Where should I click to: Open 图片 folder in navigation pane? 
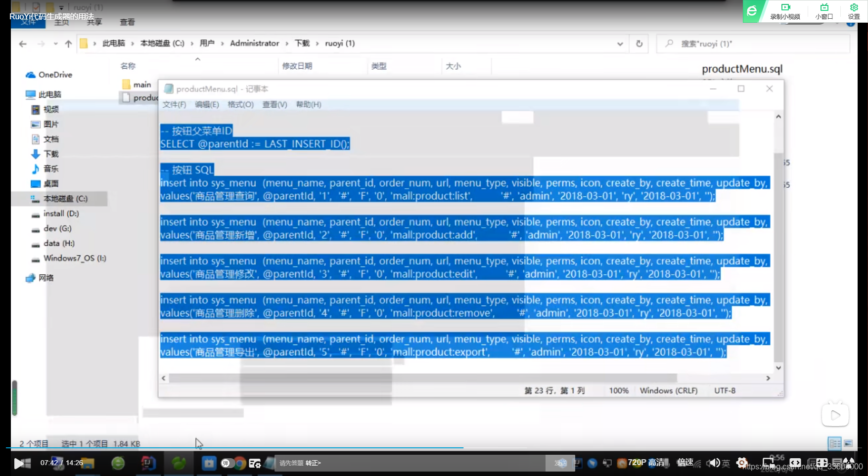46,124
